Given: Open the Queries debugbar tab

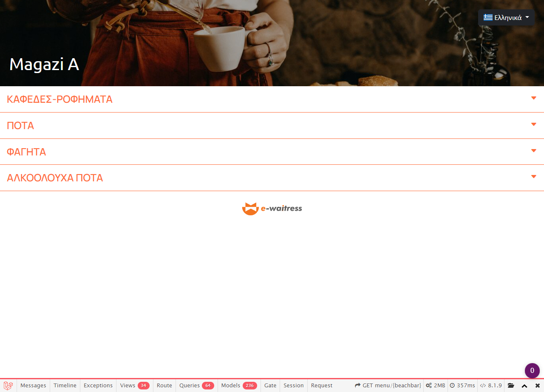Looking at the screenshot, I should point(196,386).
